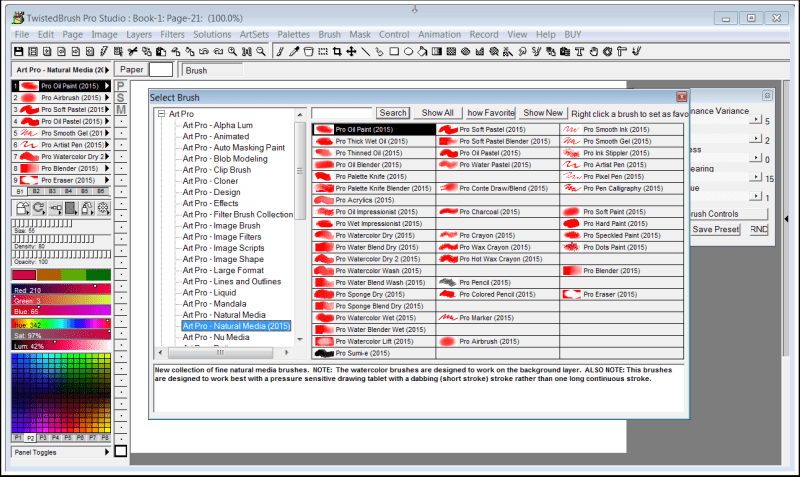Adjust the Red color slider
Image resolution: width=800 pixels, height=477 pixels.
[61, 290]
